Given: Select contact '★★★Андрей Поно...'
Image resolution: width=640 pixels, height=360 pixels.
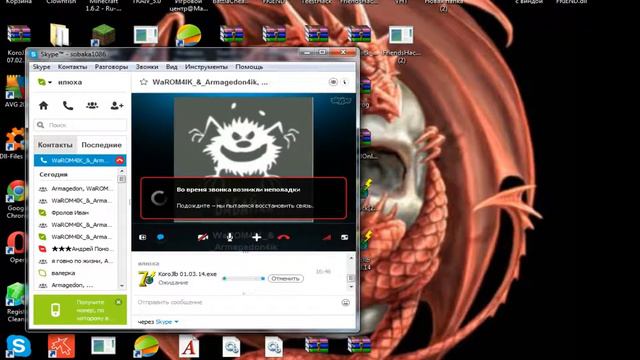Looking at the screenshot, I should coord(76,249).
